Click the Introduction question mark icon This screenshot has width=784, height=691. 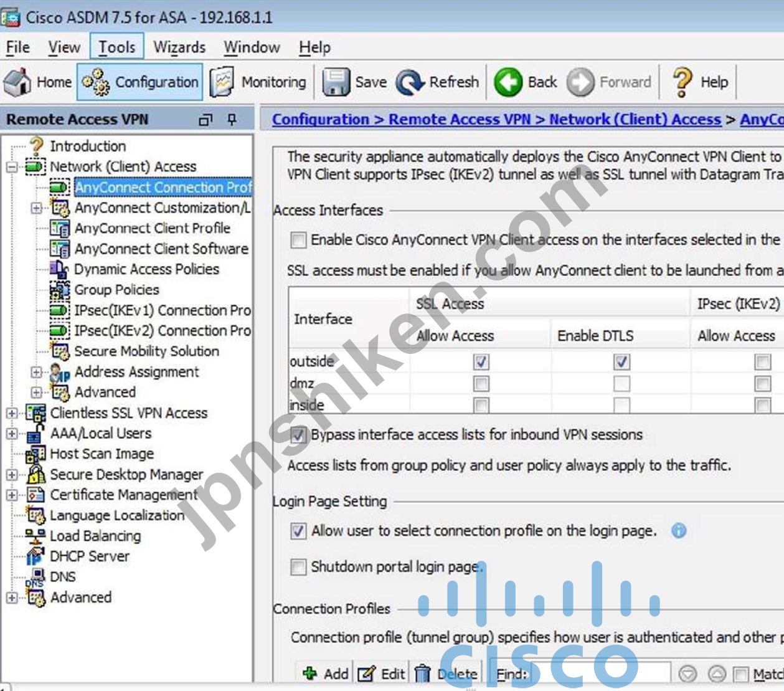(x=37, y=146)
